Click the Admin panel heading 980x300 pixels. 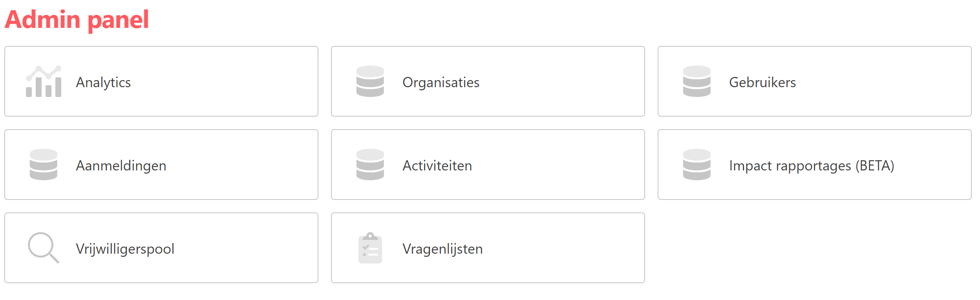pos(77,20)
